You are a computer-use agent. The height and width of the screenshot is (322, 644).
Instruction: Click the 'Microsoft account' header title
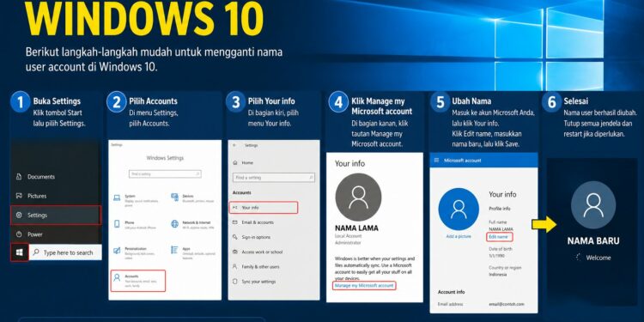point(463,161)
